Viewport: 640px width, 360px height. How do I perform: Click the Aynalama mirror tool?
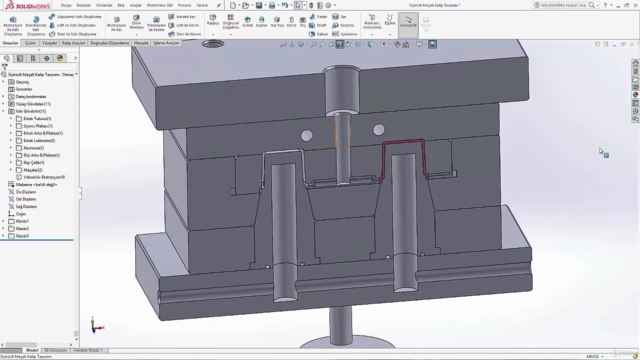tap(344, 34)
